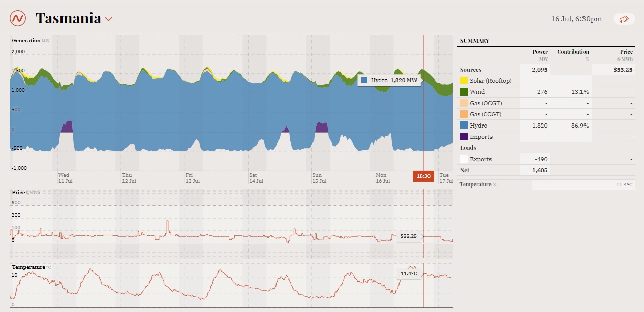Select the Hydro row label

point(479,126)
